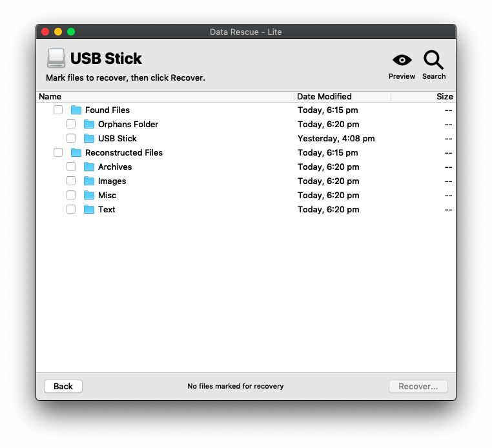Check the Text folder checkbox
Viewport: 492px width, 448px height.
[x=71, y=209]
